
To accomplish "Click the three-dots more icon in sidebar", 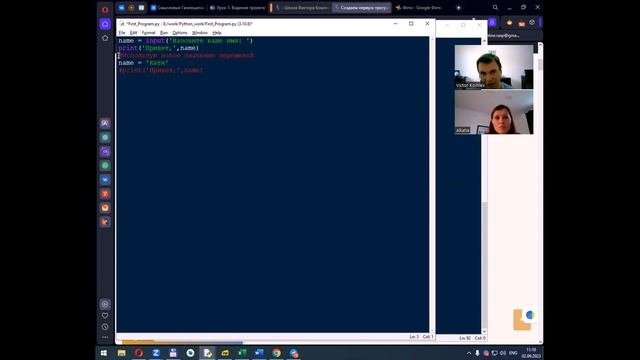I will click(x=105, y=337).
